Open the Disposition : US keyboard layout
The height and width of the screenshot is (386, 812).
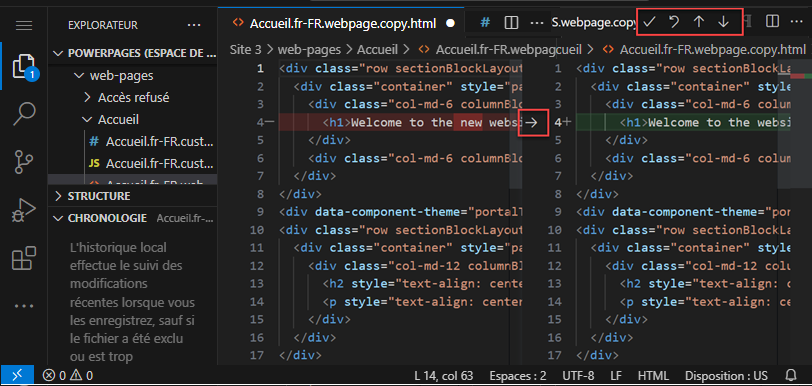pos(726,375)
